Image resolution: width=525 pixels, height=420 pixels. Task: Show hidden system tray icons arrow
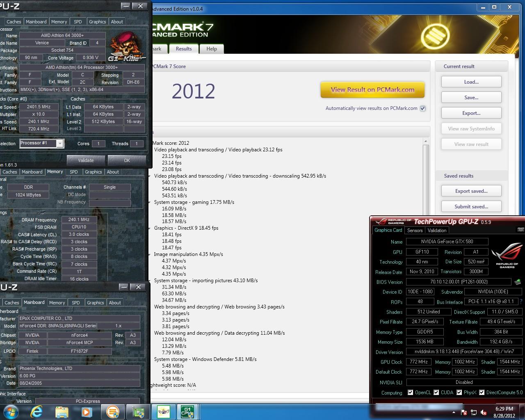pyautogui.click(x=454, y=412)
